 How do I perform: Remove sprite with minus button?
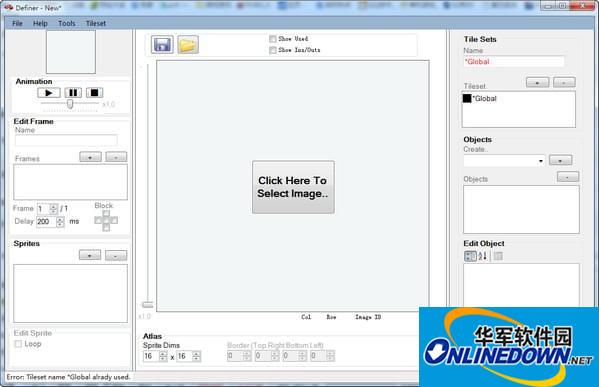pos(116,255)
